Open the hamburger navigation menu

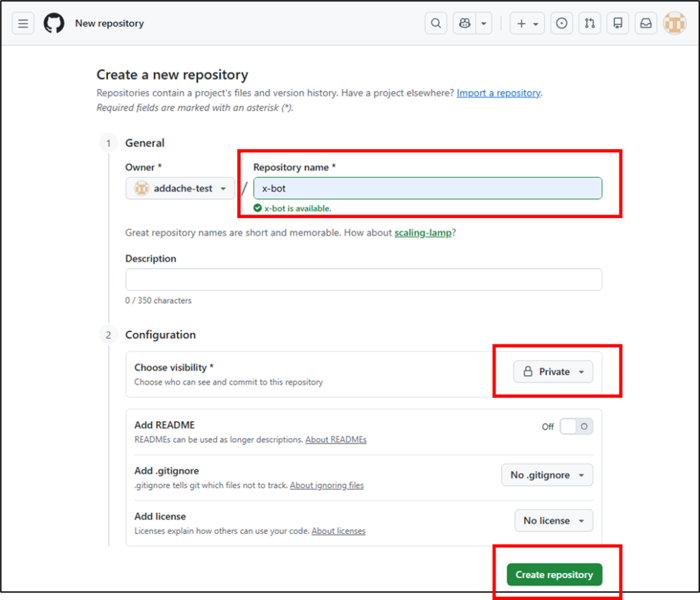point(23,23)
